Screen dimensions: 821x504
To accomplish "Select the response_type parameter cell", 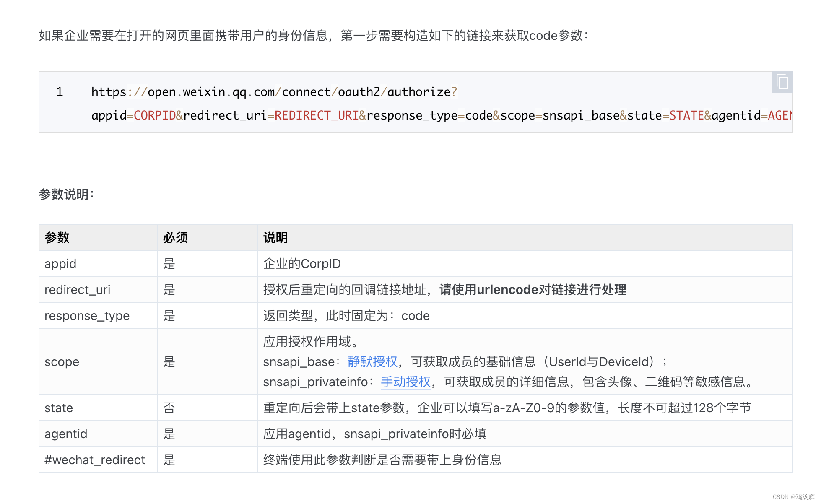I will 87,316.
